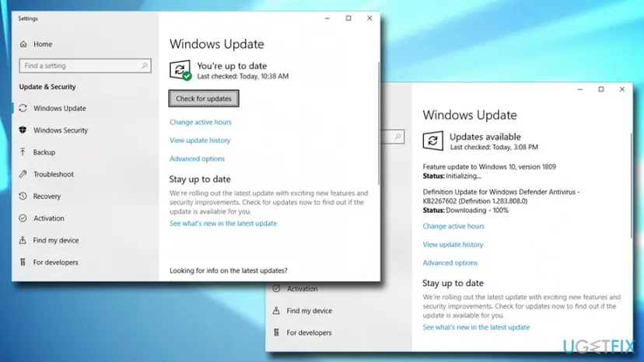Screen dimensions: 644x362
Task: Click the Find my device icon in back window
Action: pyautogui.click(x=276, y=311)
